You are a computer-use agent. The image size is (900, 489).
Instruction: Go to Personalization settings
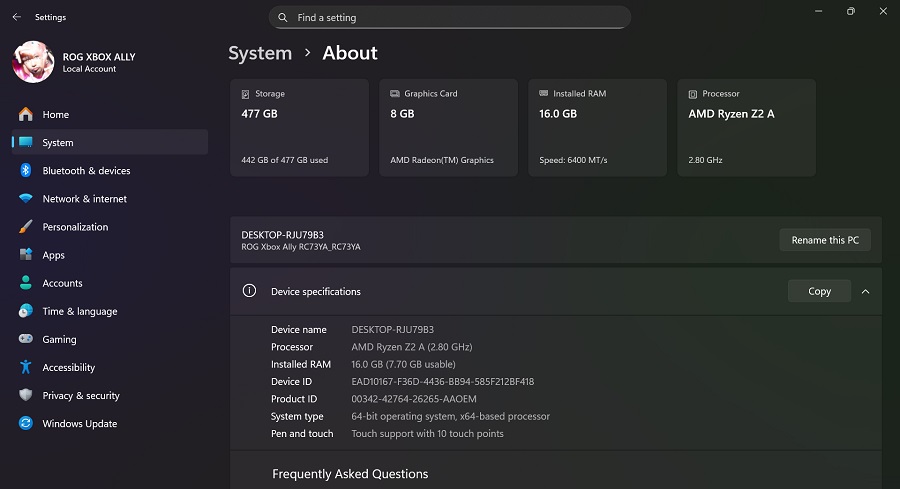pos(75,227)
